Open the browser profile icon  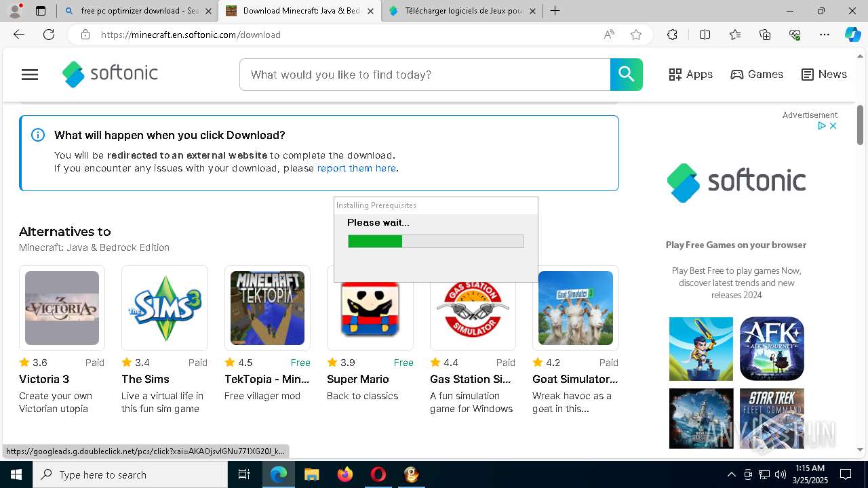click(15, 11)
